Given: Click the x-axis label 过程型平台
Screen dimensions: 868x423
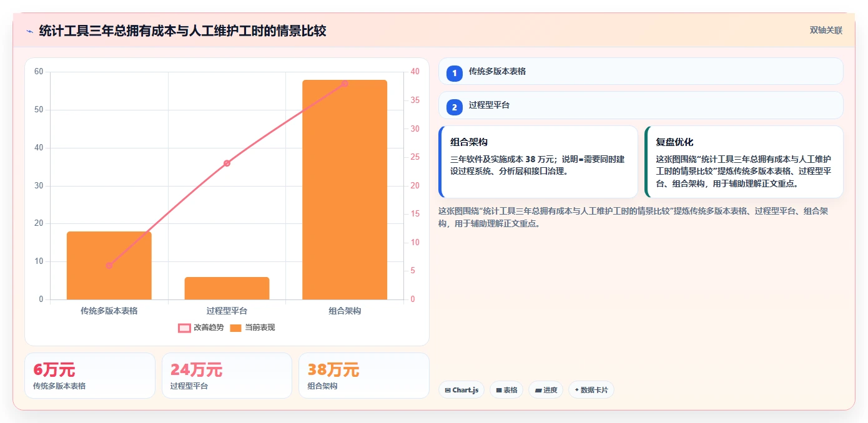Looking at the screenshot, I should pos(227,311).
